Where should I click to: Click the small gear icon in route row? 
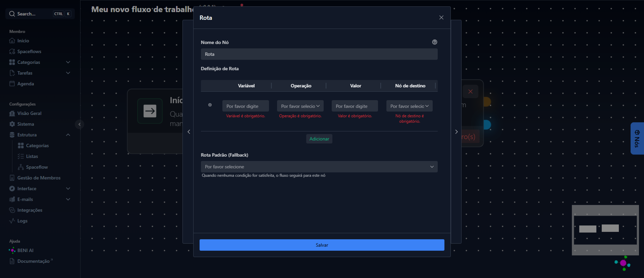tap(210, 105)
